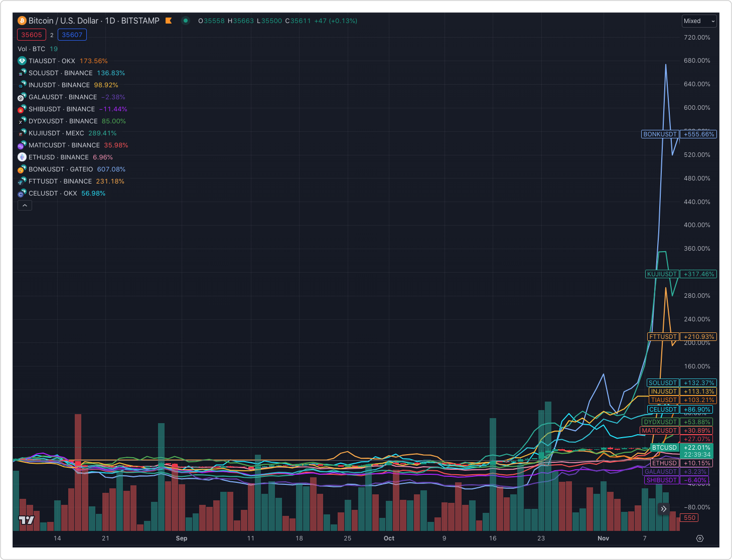Click the Nov label on time axis
732x560 pixels.
(x=603, y=538)
